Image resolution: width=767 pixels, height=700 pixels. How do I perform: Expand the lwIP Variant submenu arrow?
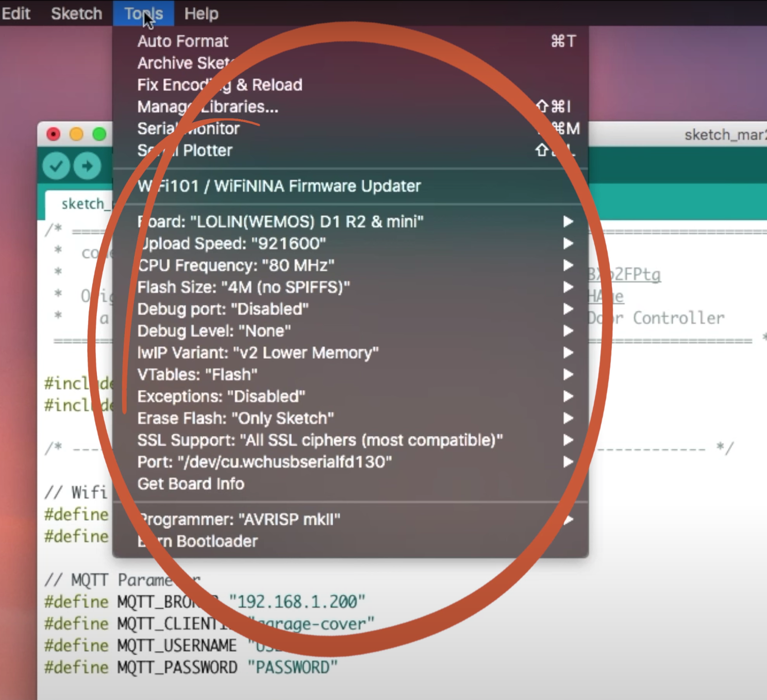(x=568, y=353)
